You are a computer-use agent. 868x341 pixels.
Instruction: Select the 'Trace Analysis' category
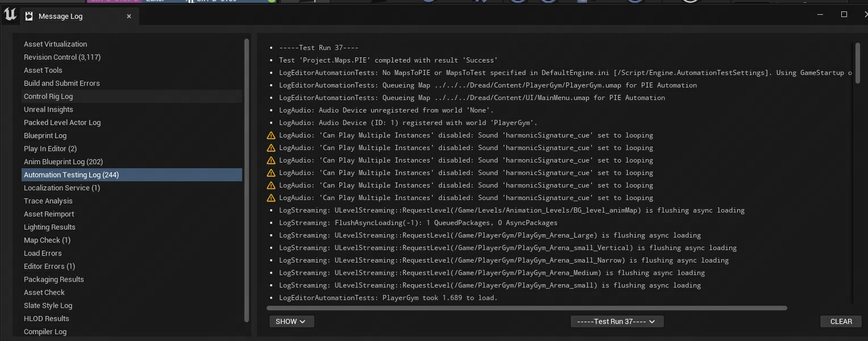(132, 201)
